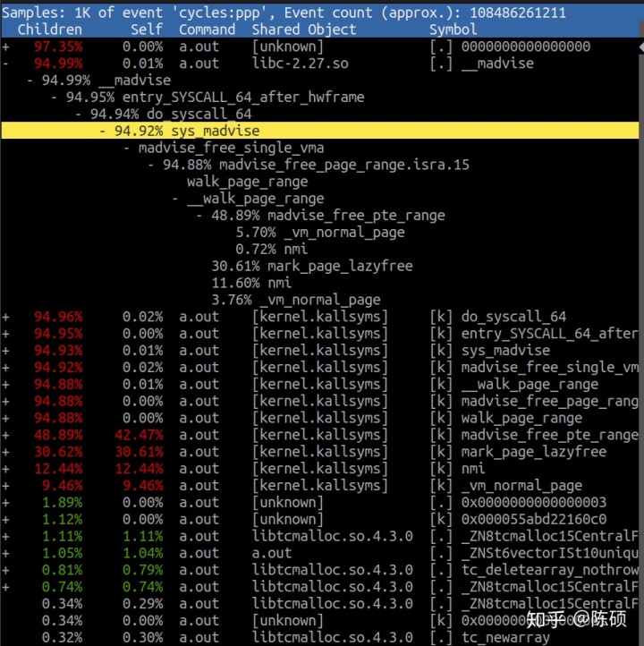
Task: Select the 0.34% 0.00% [unknown] row
Action: pos(322,621)
